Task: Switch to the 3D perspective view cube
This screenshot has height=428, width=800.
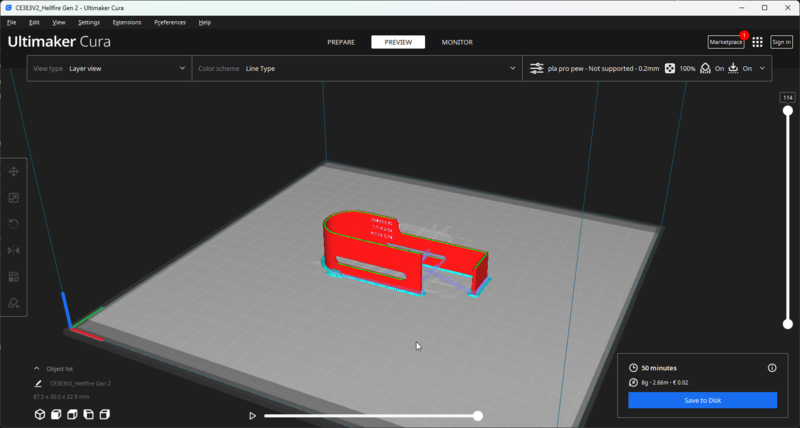Action: [x=40, y=414]
